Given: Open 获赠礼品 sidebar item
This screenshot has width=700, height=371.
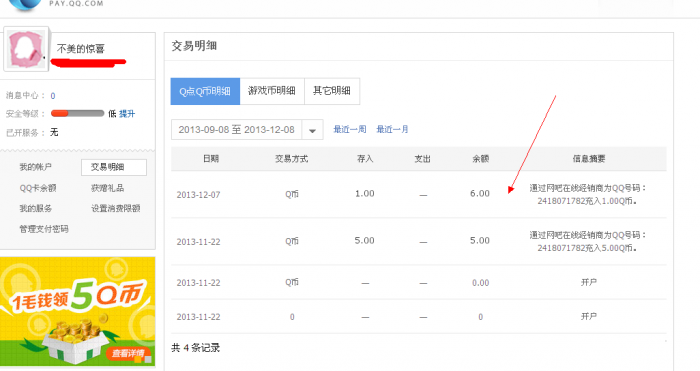Looking at the screenshot, I should pos(108,188).
